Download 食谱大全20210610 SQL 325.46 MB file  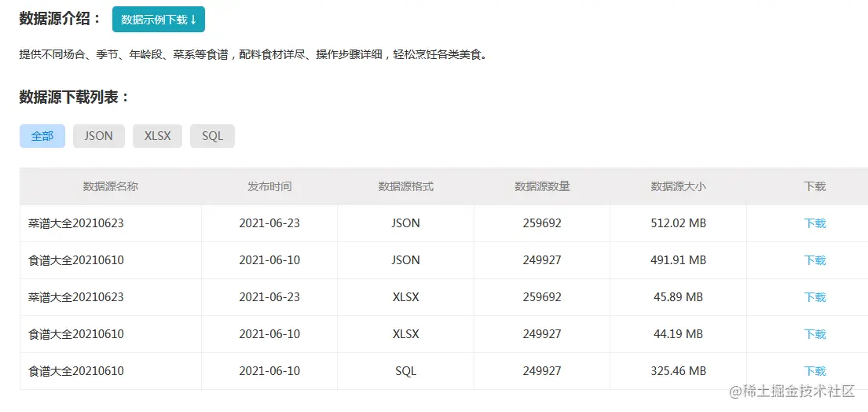pyautogui.click(x=815, y=371)
